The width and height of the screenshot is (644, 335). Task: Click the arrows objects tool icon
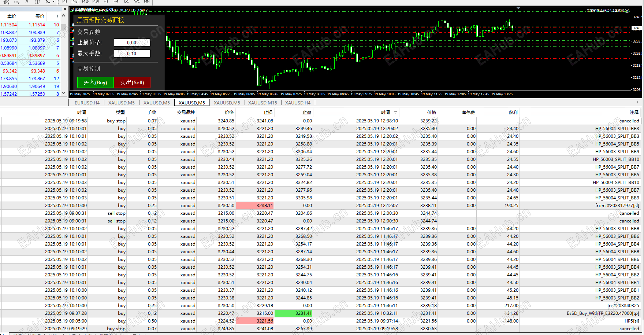click(47, 2)
